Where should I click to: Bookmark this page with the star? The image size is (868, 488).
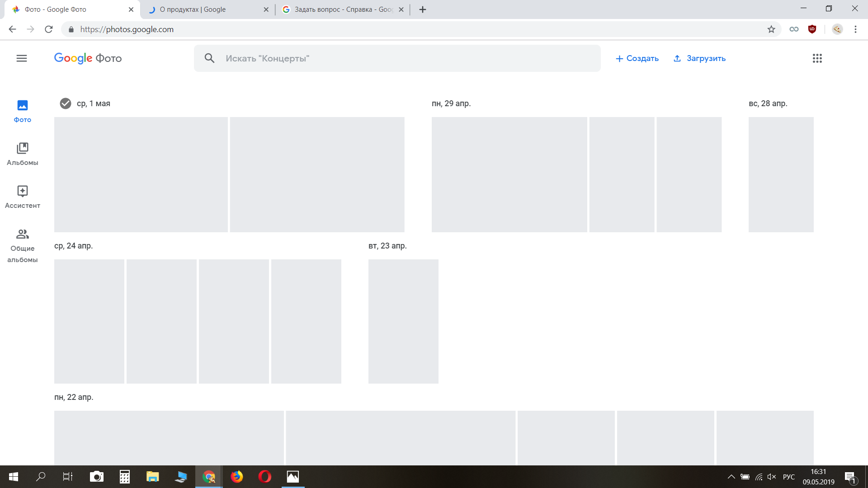771,29
